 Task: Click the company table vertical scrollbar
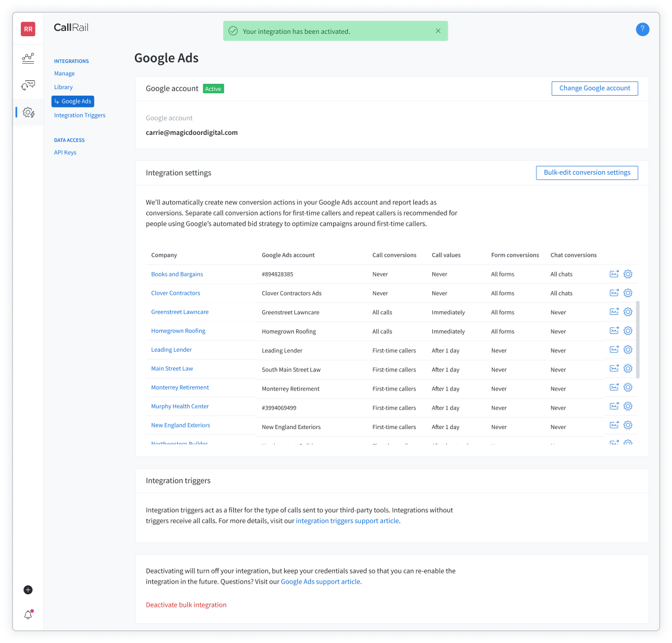638,340
